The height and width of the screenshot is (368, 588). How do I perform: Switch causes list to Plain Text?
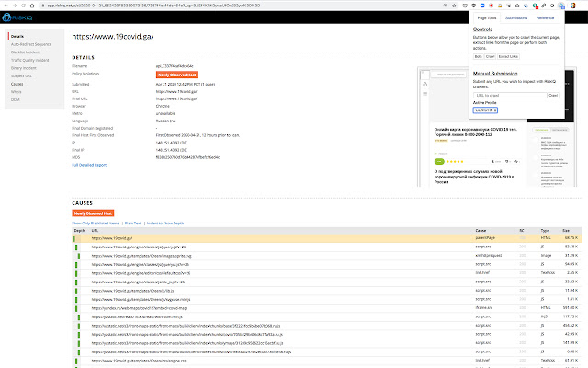point(133,223)
